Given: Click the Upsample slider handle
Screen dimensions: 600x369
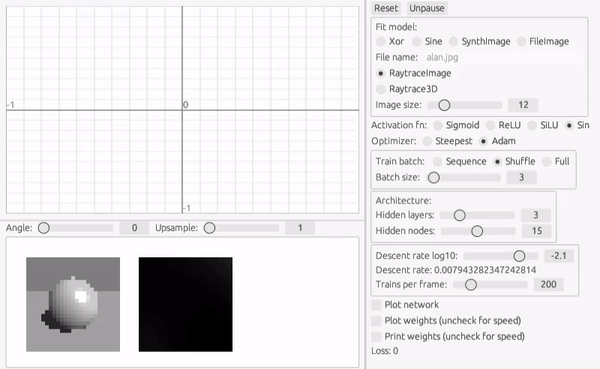Looking at the screenshot, I should coord(209,228).
